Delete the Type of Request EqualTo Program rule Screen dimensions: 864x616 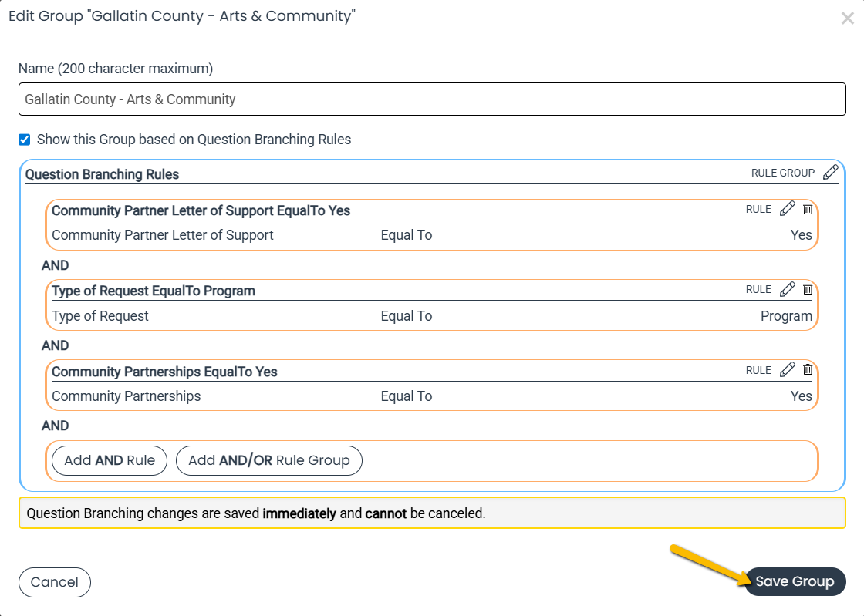(808, 290)
